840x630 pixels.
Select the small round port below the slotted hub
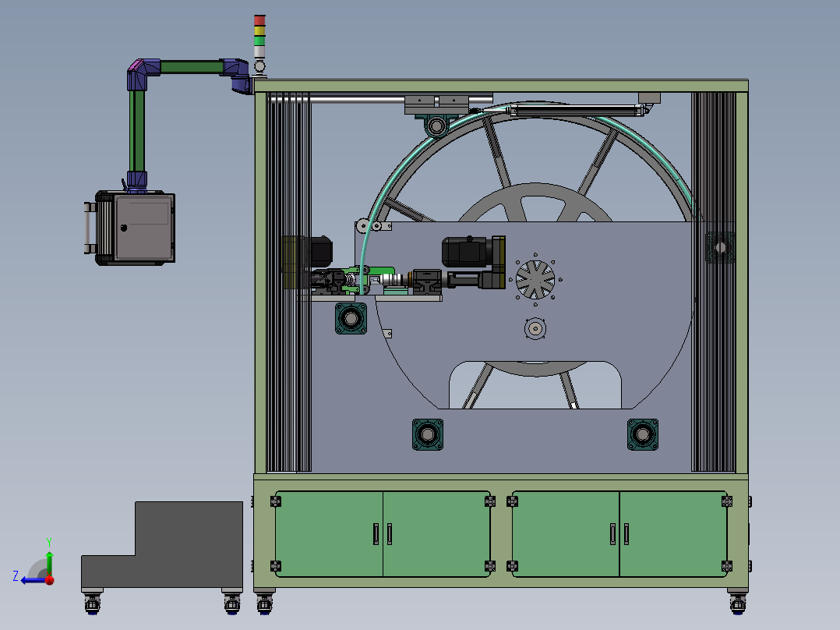click(535, 328)
